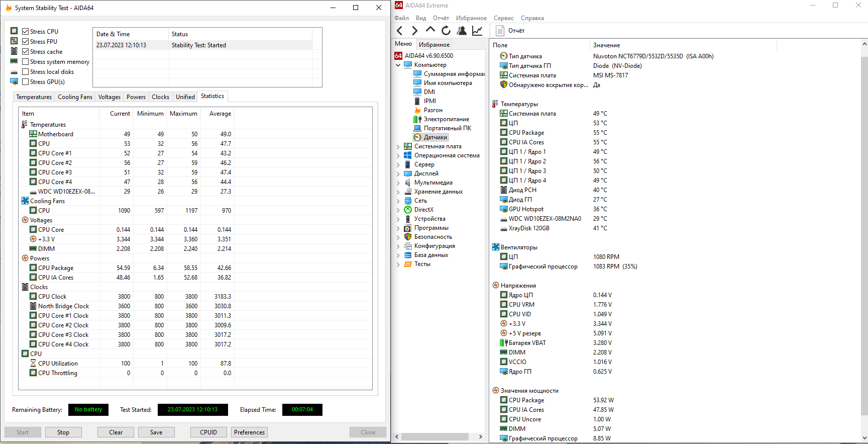This screenshot has width=868, height=444.
Task: Collapse the Компьютер tree node
Action: pos(398,65)
